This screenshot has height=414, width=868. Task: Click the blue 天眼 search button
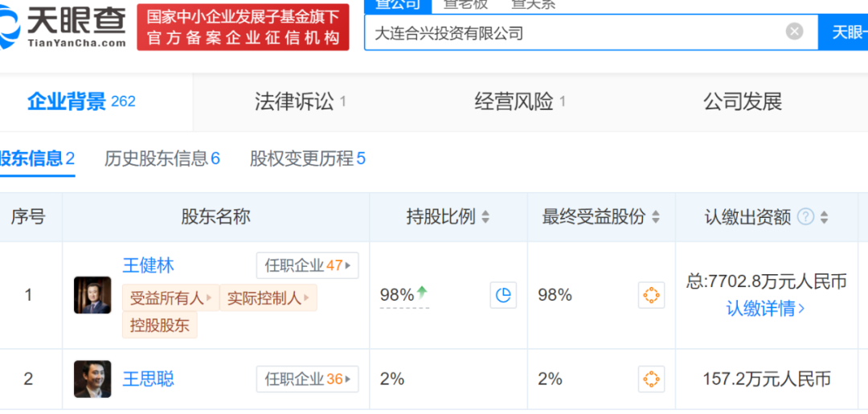[843, 32]
